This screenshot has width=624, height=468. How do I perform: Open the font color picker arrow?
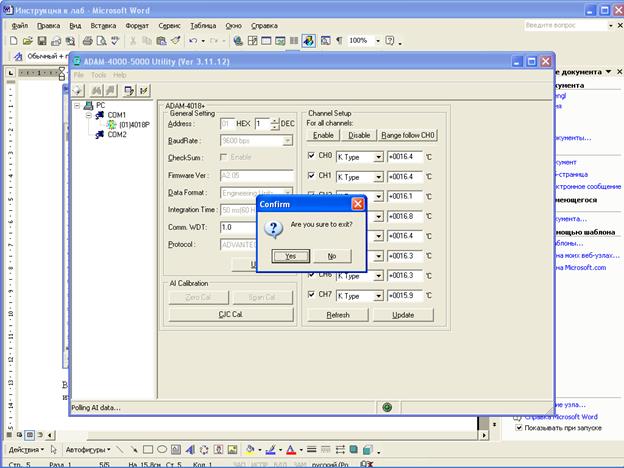[300, 450]
